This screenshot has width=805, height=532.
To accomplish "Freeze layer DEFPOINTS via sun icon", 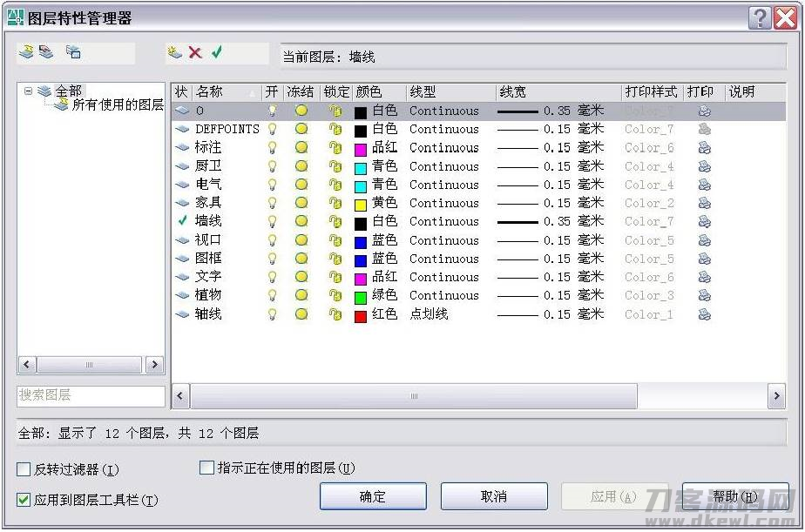I will click(x=301, y=129).
